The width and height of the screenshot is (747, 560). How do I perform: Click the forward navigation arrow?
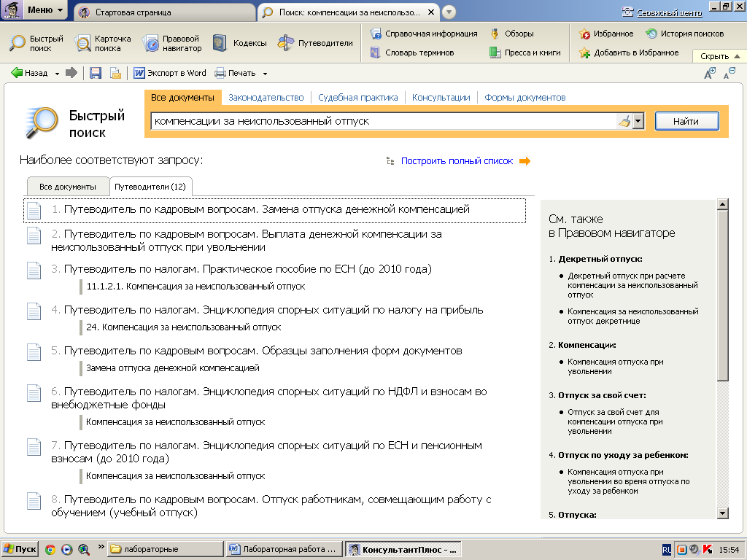[x=71, y=73]
